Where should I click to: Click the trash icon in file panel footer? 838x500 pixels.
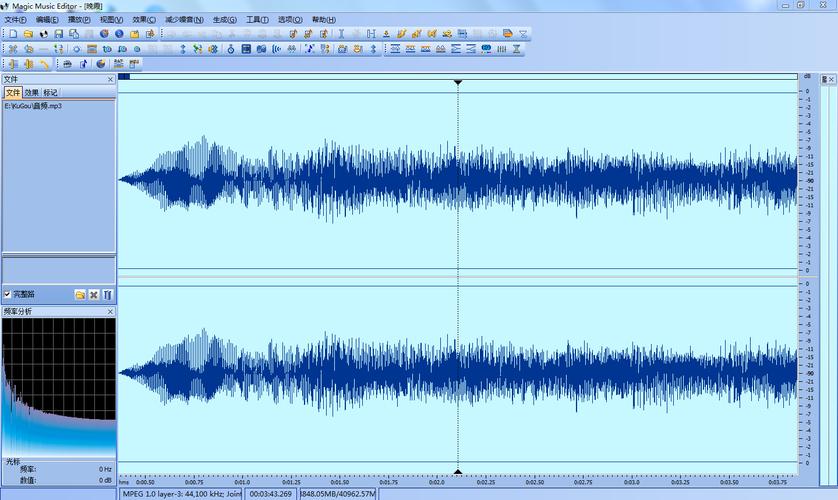107,295
